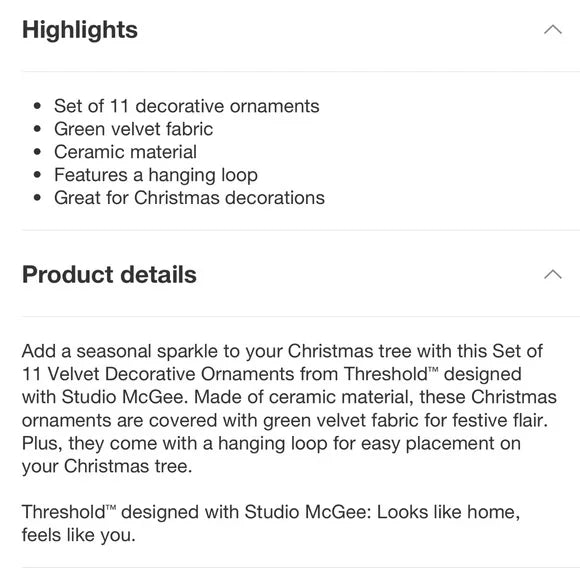Click the bullet dot beside 'Green velvet fabric'
The width and height of the screenshot is (580, 580).
37,129
